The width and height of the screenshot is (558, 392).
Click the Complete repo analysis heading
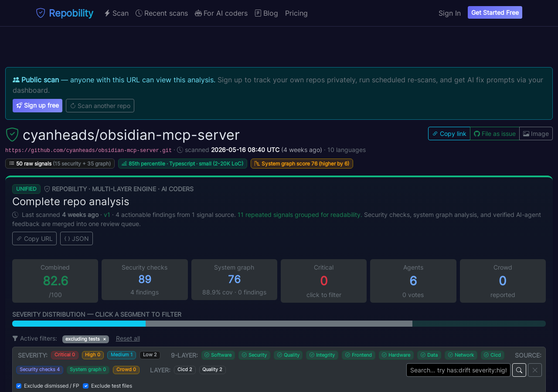click(x=71, y=202)
